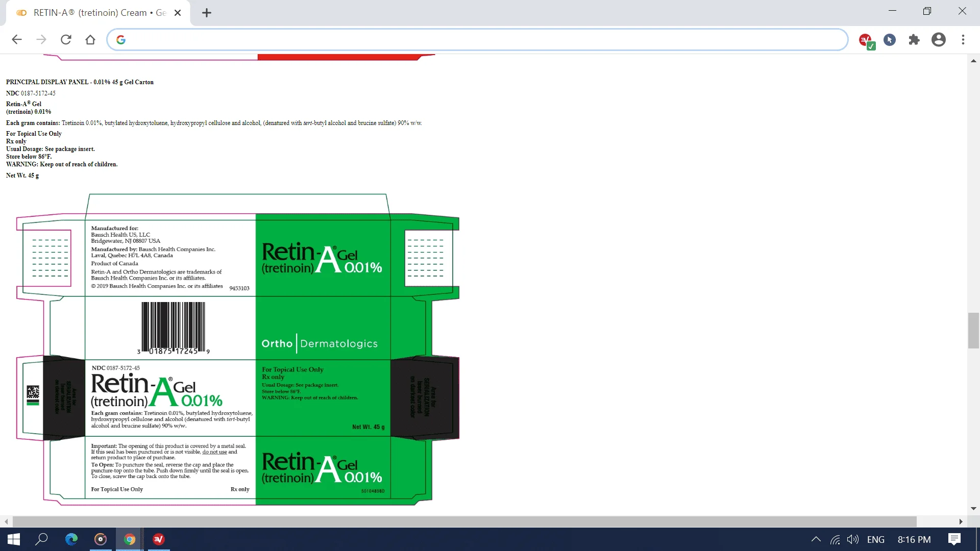Open the blue cursor extension icon
The width and height of the screenshot is (980, 551).
890,40
